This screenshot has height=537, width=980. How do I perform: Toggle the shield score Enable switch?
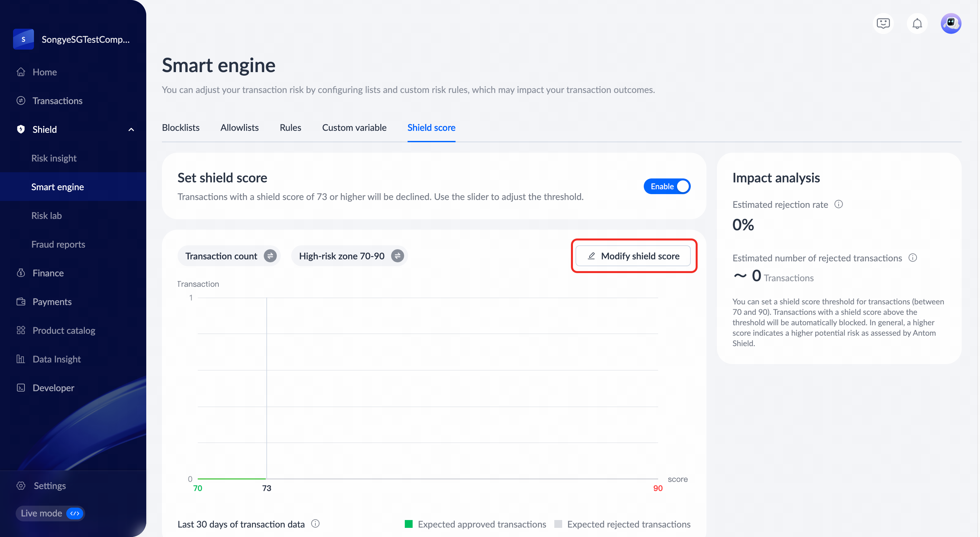coord(667,186)
